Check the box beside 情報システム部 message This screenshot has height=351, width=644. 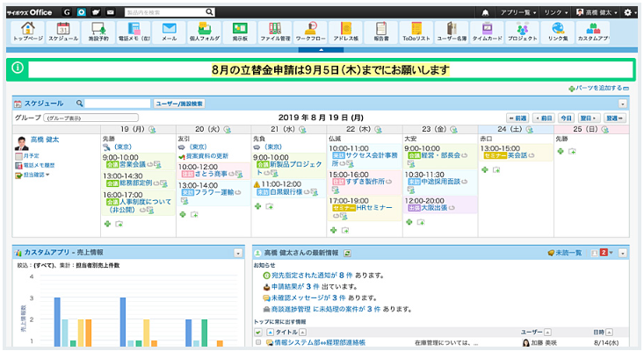coord(258,343)
